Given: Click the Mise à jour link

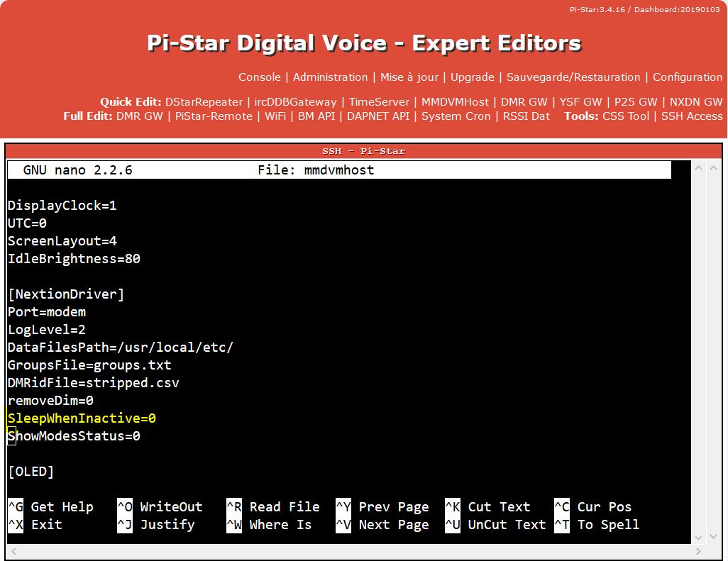Looking at the screenshot, I should (409, 77).
